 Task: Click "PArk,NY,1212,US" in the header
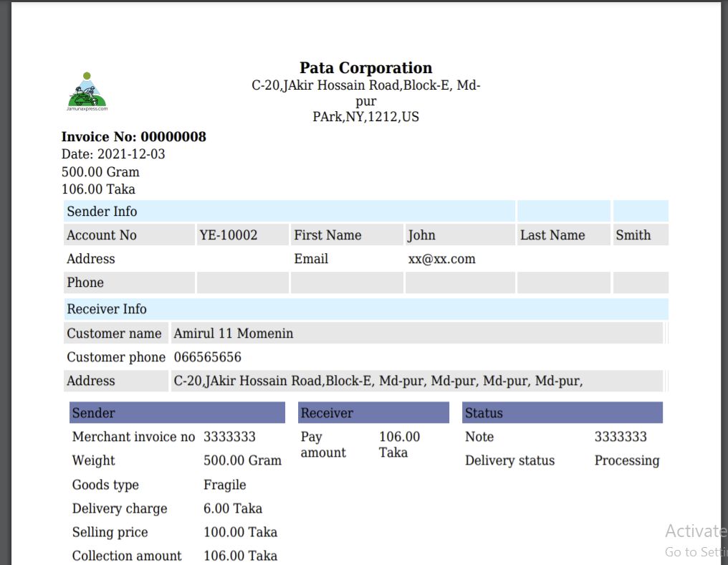tap(366, 117)
